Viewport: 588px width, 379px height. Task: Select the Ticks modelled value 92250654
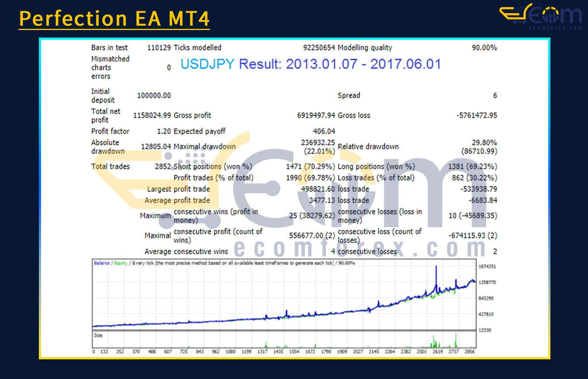pyautogui.click(x=319, y=48)
